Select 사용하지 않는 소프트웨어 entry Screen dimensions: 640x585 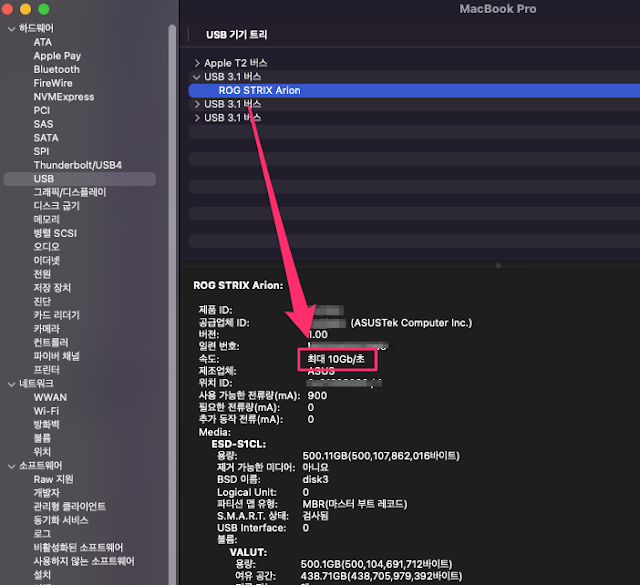click(x=84, y=561)
